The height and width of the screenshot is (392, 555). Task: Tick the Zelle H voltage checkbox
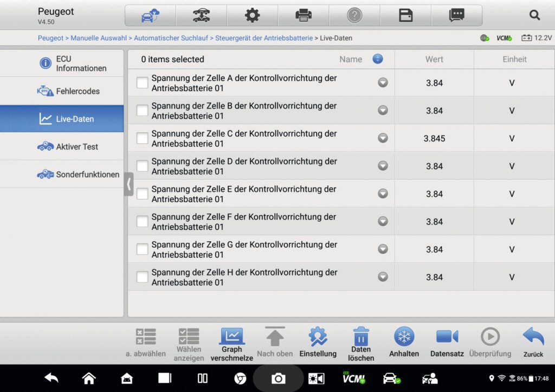point(142,277)
